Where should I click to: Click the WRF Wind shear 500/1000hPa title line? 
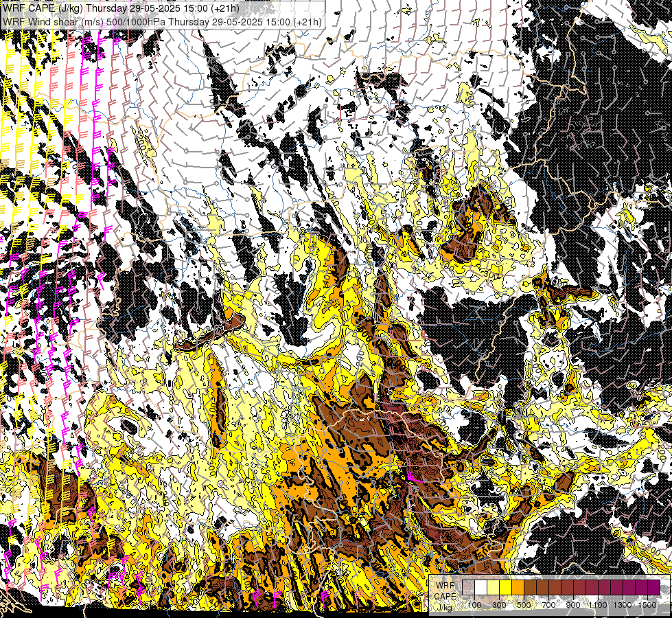tap(162, 21)
